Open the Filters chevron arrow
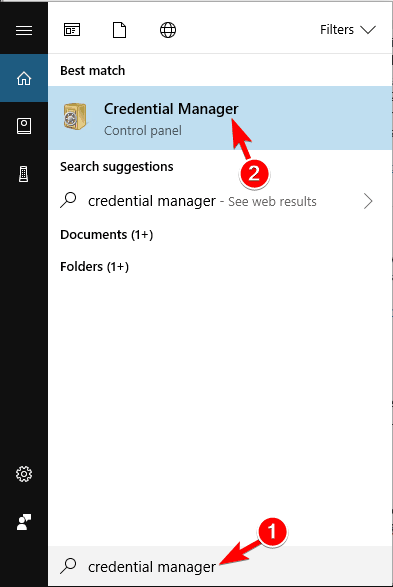The height and width of the screenshot is (587, 393). [368, 30]
